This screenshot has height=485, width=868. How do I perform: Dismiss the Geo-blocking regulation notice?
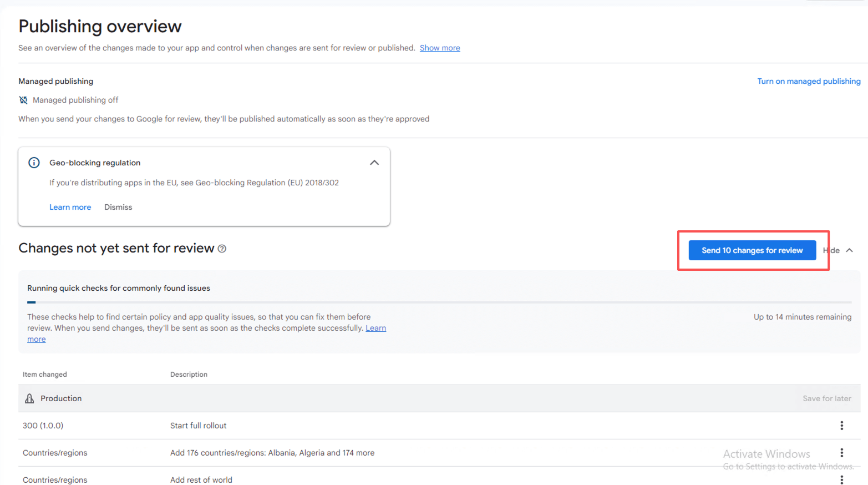click(118, 207)
